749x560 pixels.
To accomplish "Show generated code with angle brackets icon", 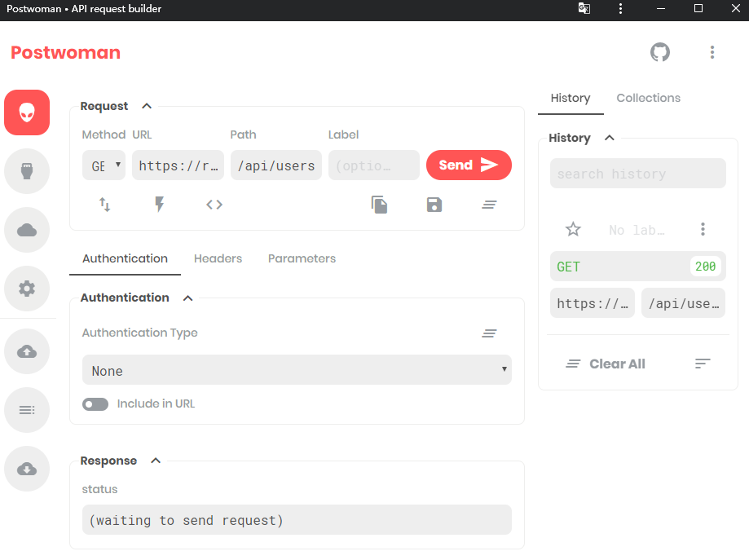I will tap(214, 205).
